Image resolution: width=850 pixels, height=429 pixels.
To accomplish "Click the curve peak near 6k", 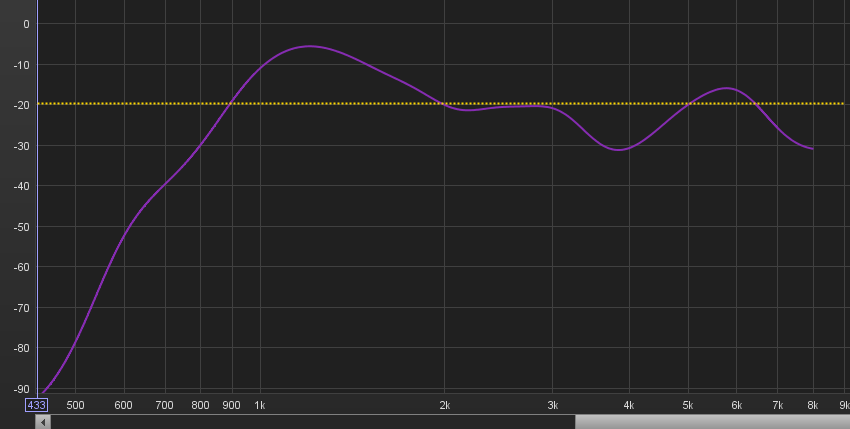I will (x=726, y=88).
